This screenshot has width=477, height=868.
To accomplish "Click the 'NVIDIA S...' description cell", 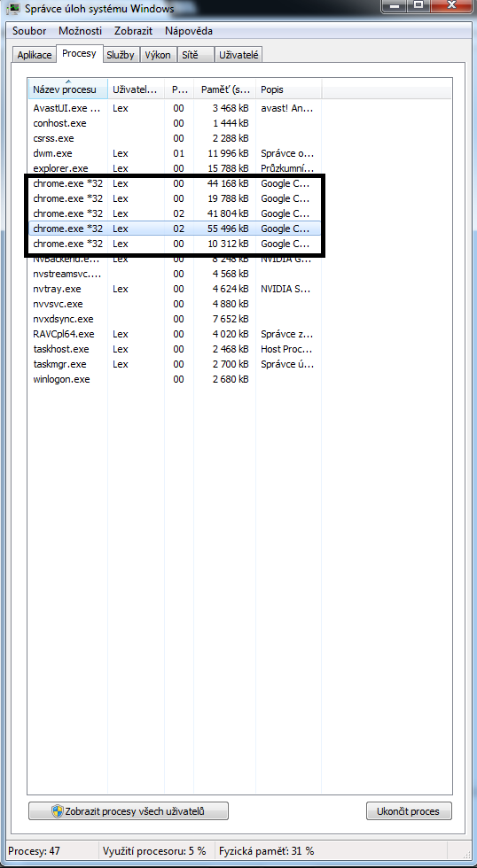I will click(x=286, y=289).
